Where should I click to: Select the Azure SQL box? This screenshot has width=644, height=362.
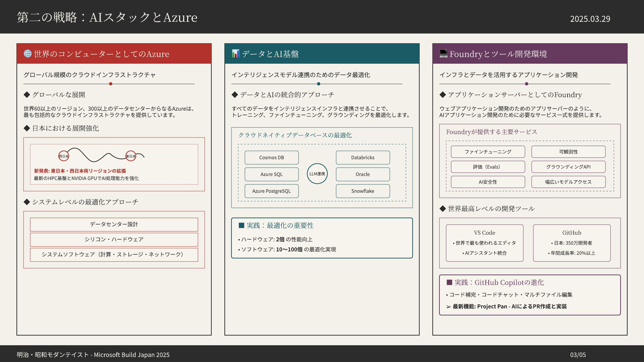tap(272, 174)
